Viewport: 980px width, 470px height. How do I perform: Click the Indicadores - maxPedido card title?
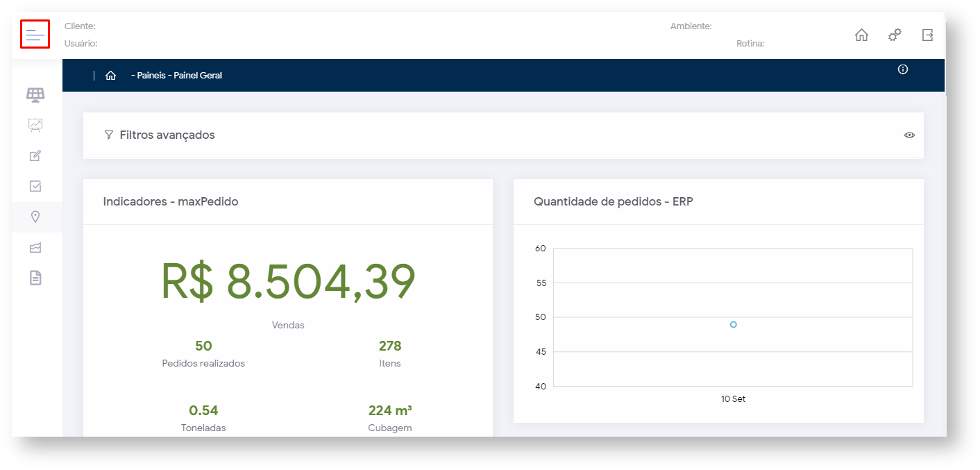tap(171, 202)
